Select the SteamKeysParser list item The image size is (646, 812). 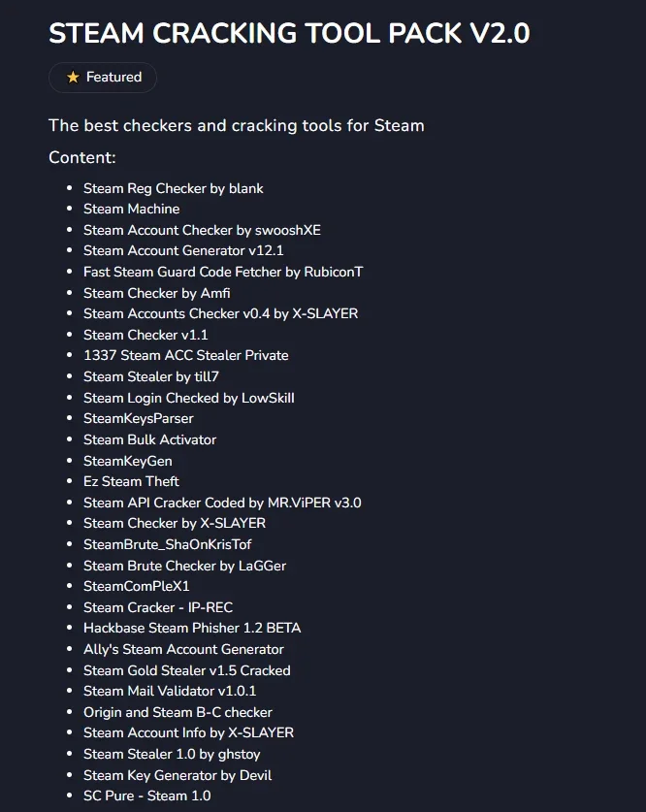139,418
